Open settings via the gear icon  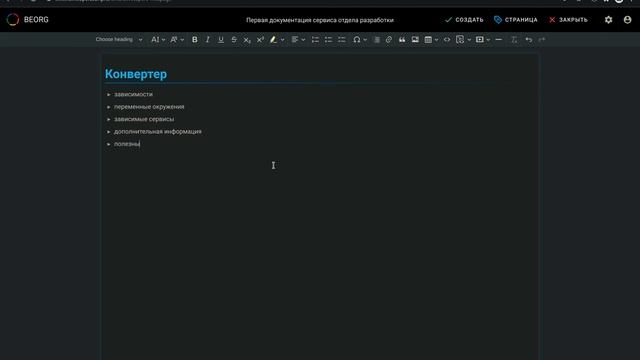(x=608, y=20)
